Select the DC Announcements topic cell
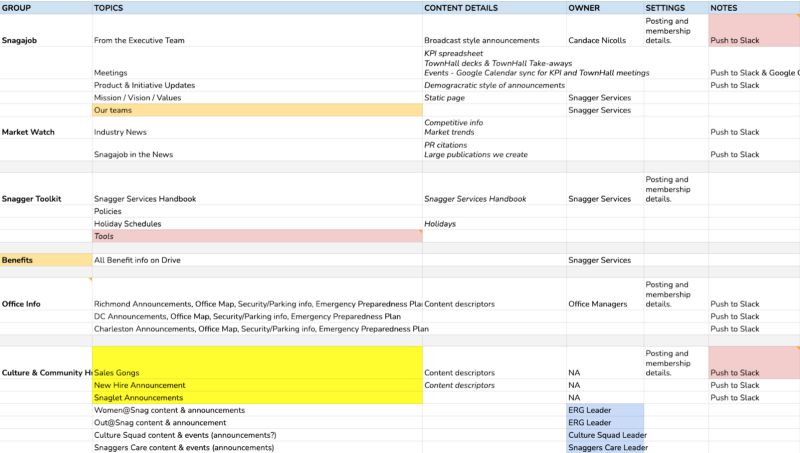The height and width of the screenshot is (453, 800). point(257,316)
